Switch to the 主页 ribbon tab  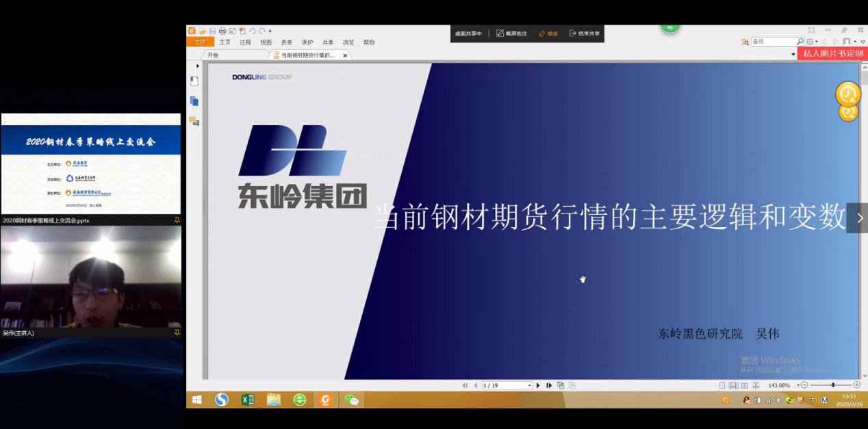pos(225,42)
